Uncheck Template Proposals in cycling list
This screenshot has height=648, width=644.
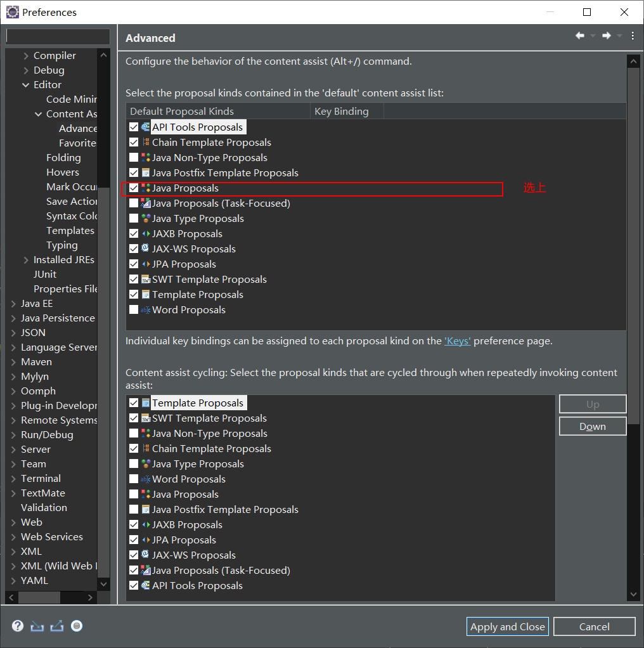pyautogui.click(x=133, y=403)
